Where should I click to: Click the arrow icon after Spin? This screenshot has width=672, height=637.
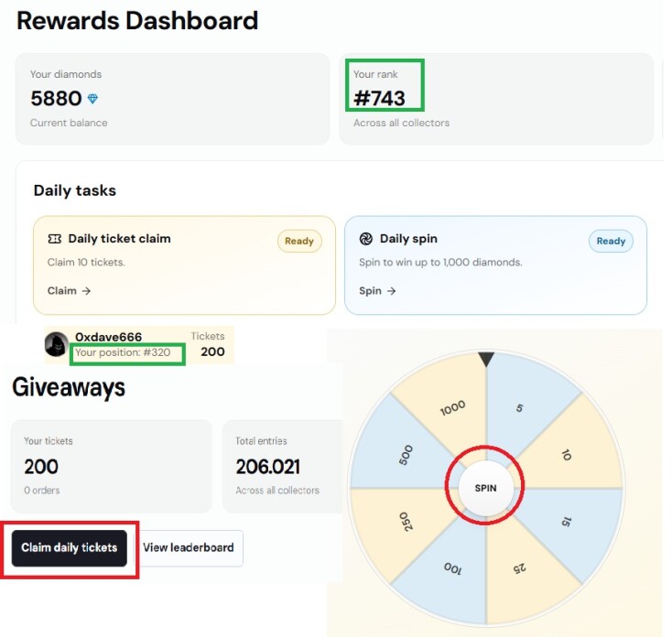pos(391,291)
